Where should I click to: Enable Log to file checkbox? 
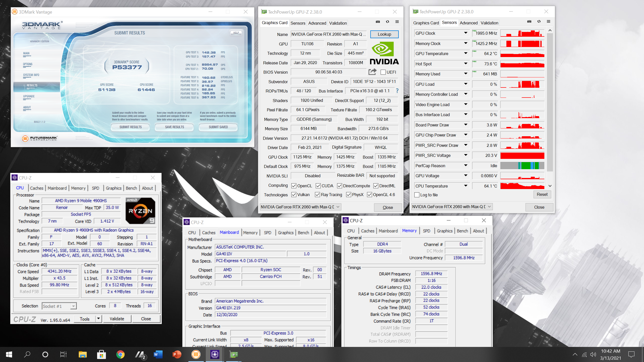pyautogui.click(x=417, y=195)
